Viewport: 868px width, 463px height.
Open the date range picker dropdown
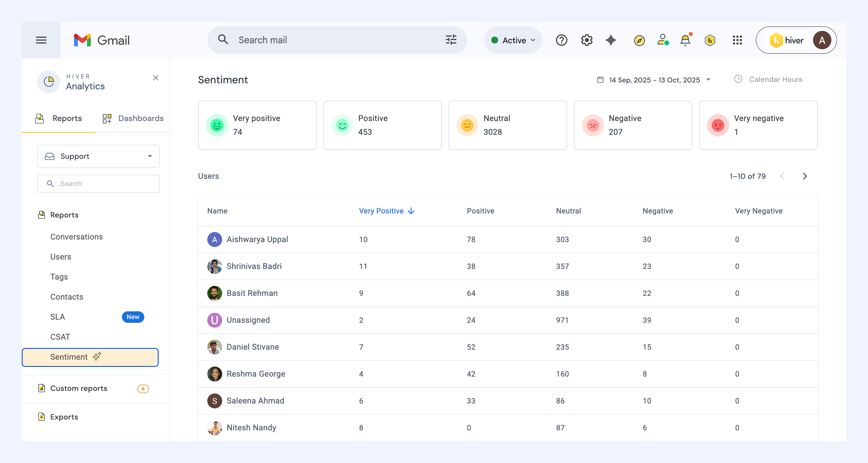[654, 80]
